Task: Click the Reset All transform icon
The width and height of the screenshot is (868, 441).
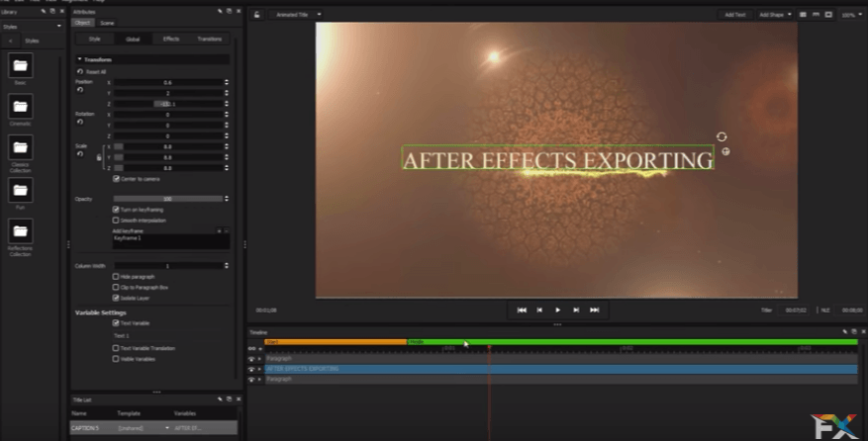Action: 80,72
